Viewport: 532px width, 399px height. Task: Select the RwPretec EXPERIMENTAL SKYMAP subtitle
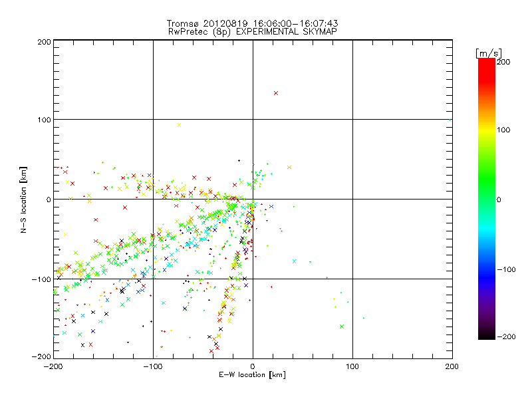252,31
